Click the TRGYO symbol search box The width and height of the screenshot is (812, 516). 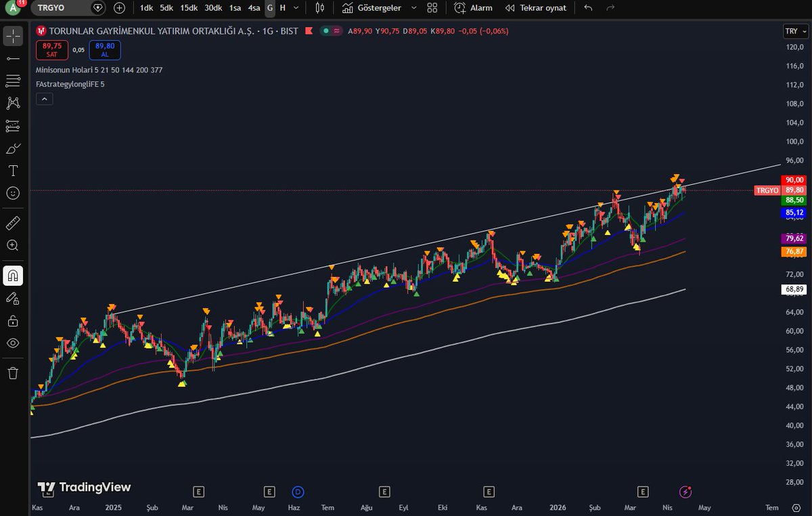68,8
